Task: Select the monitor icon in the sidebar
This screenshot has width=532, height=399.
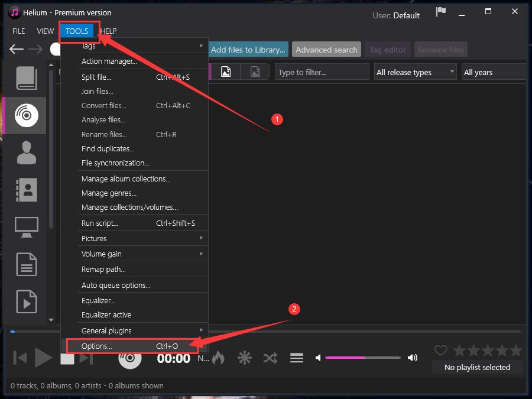Action: pos(27,227)
